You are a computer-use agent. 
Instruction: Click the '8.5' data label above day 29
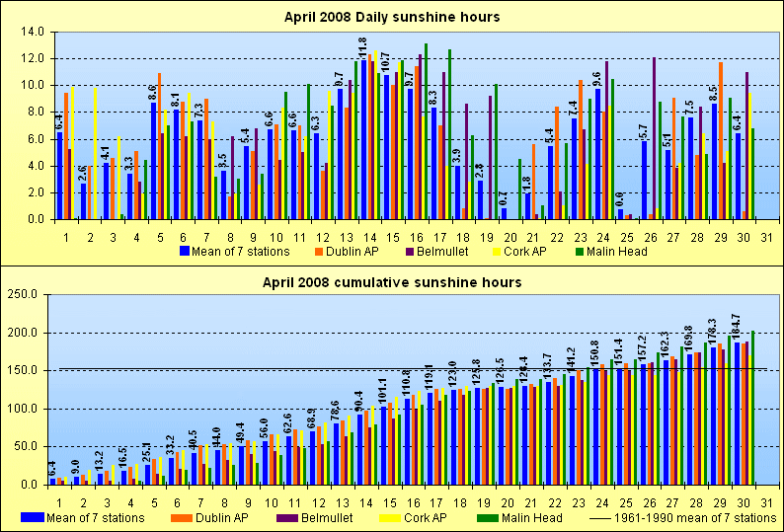tap(714, 95)
